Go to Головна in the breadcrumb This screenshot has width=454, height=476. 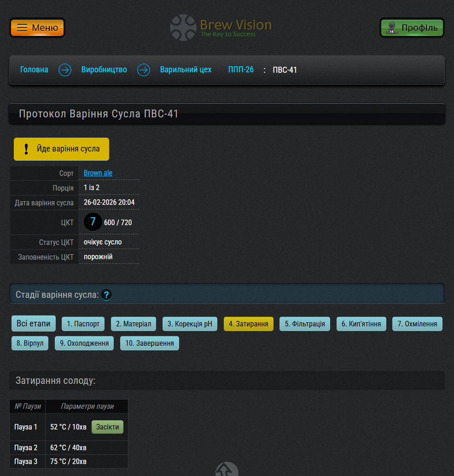pos(34,70)
